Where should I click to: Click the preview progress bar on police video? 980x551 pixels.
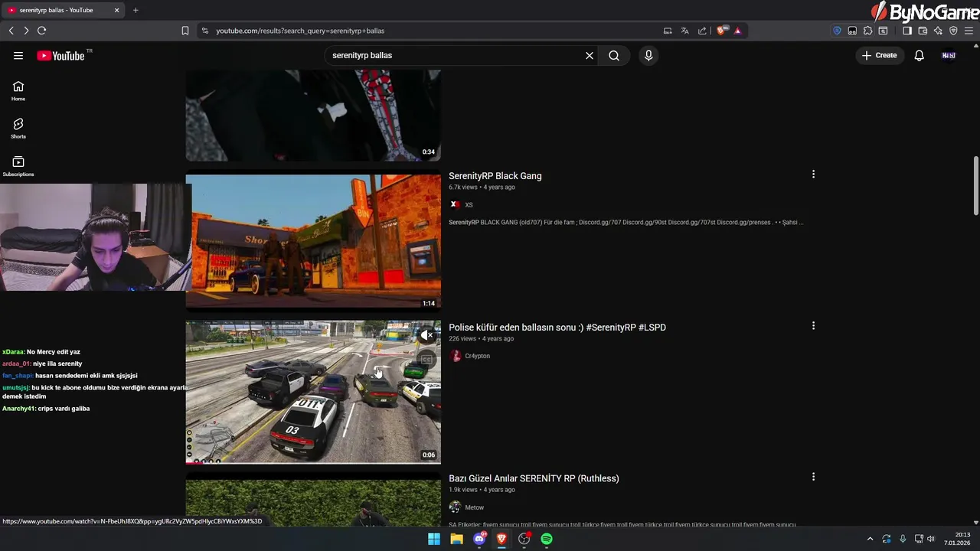click(313, 462)
